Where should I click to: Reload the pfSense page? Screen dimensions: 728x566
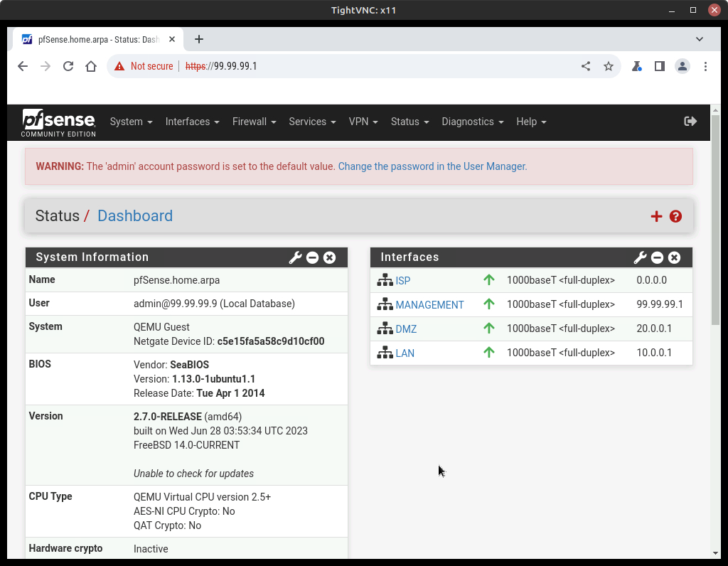click(x=68, y=66)
